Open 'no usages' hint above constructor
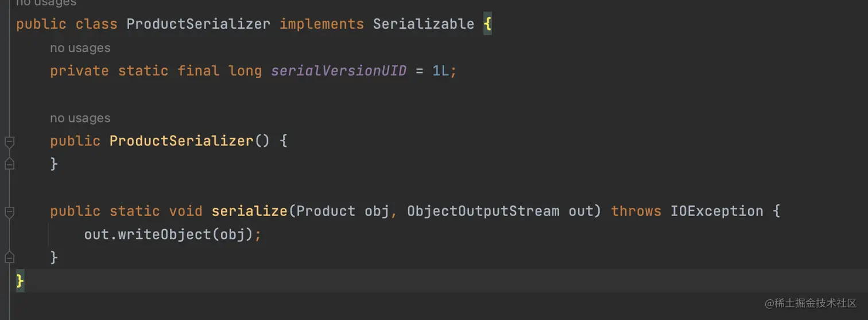The image size is (868, 320). pyautogui.click(x=80, y=118)
